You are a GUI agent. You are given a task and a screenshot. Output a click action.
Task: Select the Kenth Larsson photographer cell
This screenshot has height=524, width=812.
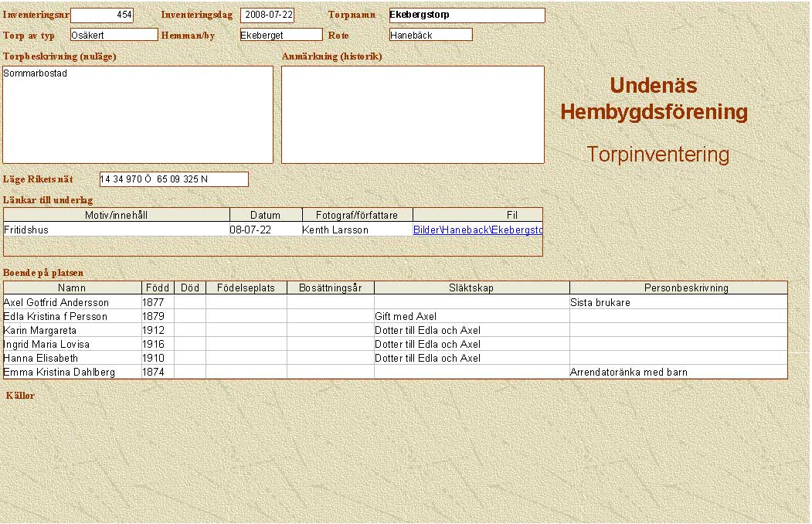point(357,230)
